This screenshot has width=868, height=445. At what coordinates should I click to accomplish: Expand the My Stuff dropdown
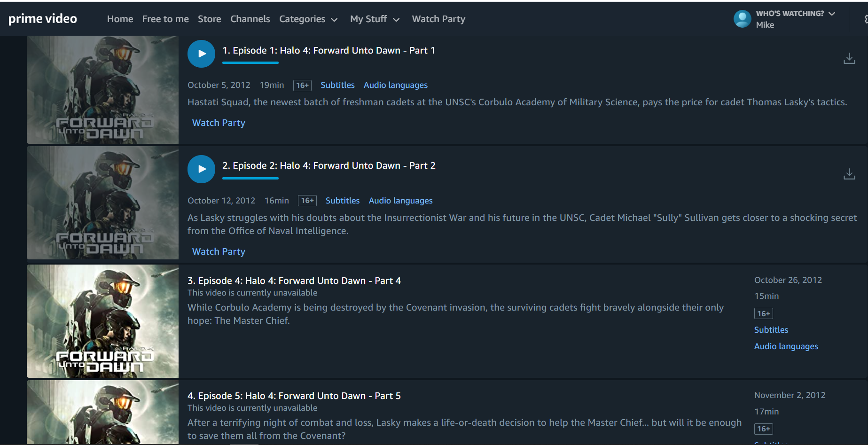coord(375,19)
